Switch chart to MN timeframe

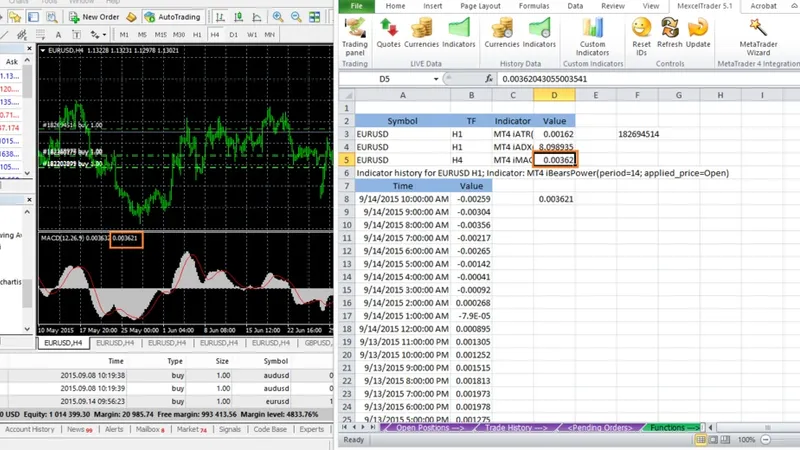[269, 35]
